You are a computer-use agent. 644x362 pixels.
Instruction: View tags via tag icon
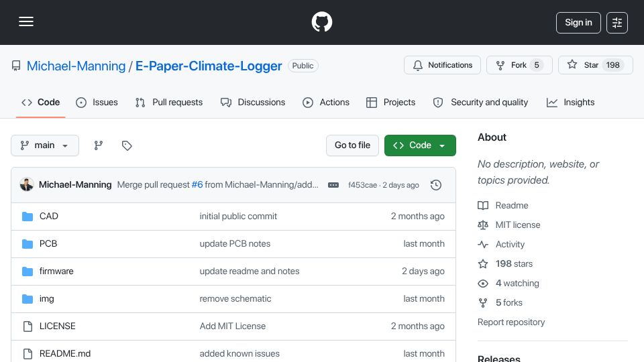pyautogui.click(x=127, y=145)
